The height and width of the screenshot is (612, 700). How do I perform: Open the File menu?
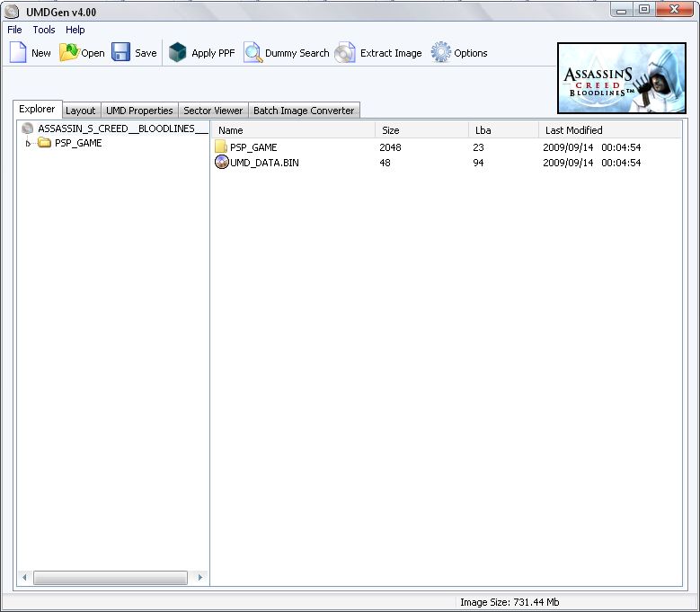point(14,30)
